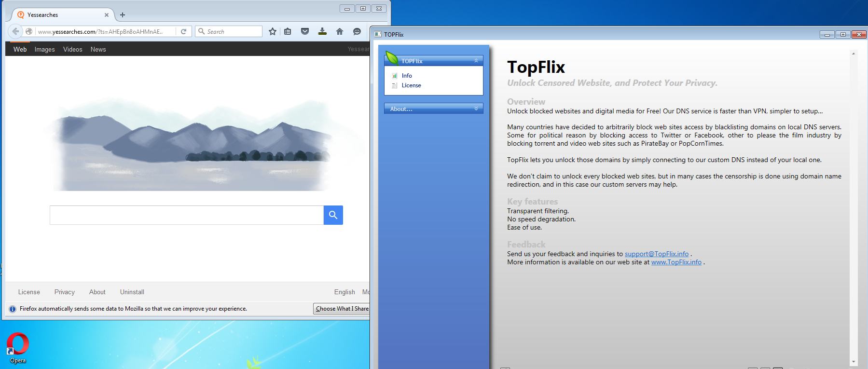
Task: Maximize the Firefox window
Action: point(363,8)
